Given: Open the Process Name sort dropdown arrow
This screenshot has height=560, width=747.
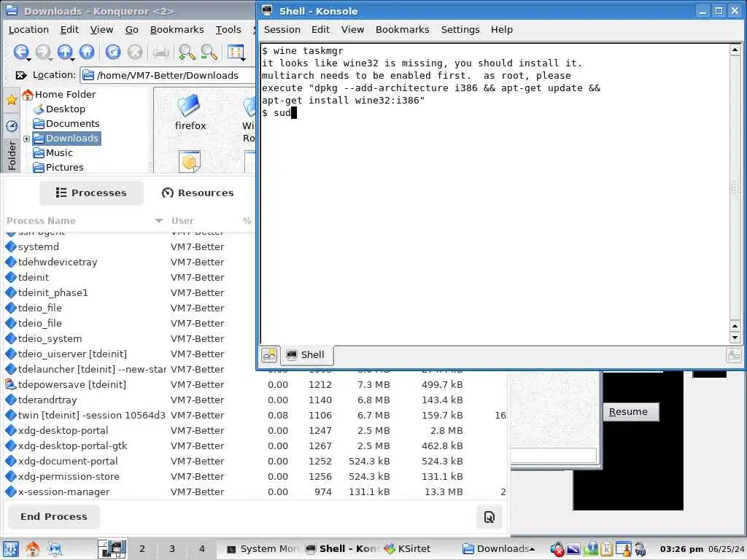Looking at the screenshot, I should tap(159, 220).
